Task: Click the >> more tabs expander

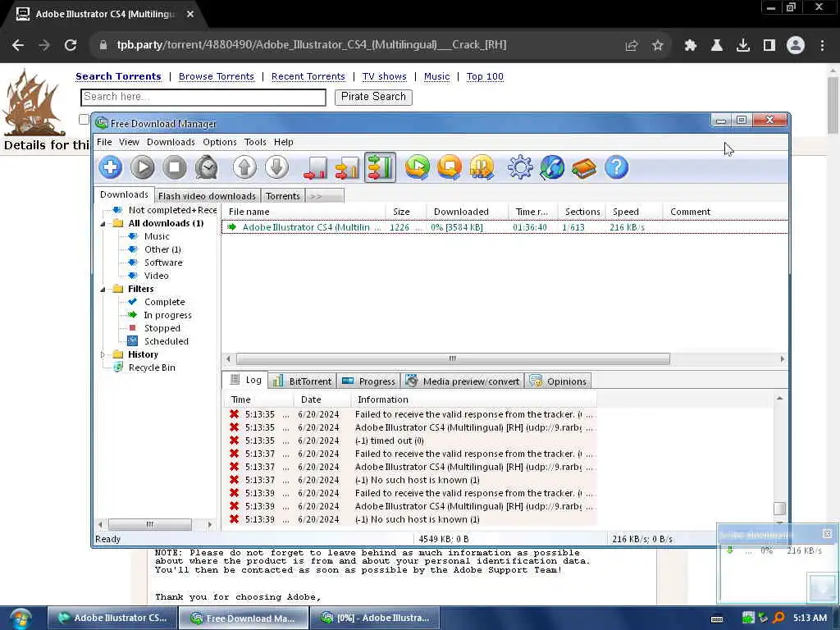Action: [325, 196]
